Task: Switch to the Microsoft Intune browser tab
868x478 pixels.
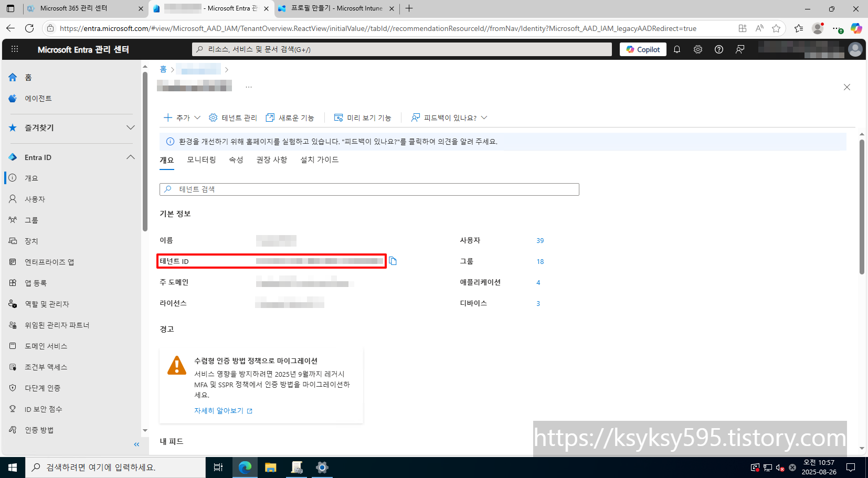Action: pos(336,8)
